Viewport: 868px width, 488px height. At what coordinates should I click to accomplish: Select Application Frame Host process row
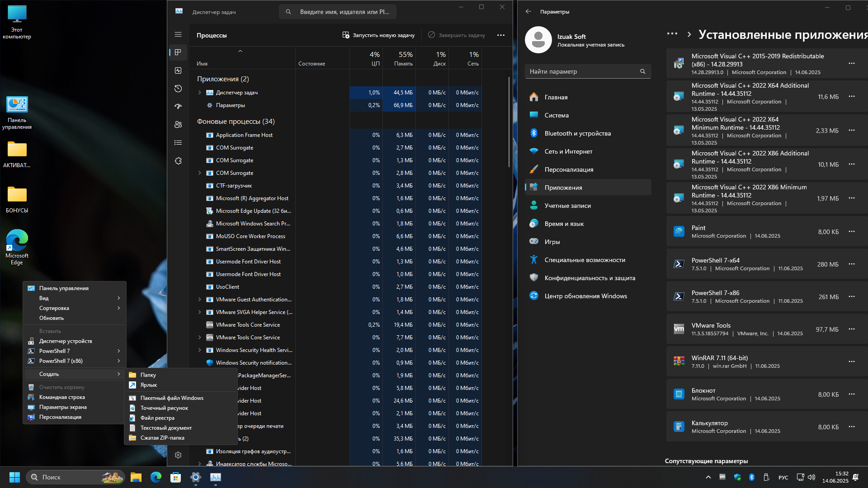click(335, 135)
